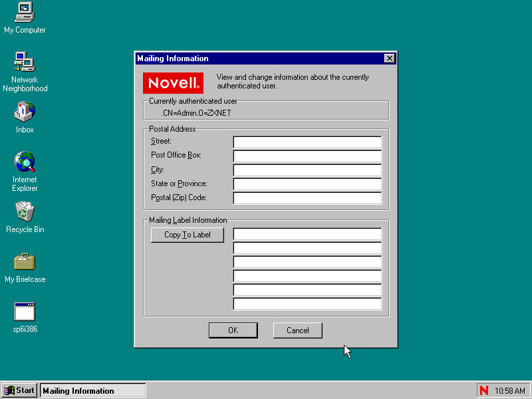Close the Mailing Information dialog

pyautogui.click(x=390, y=59)
